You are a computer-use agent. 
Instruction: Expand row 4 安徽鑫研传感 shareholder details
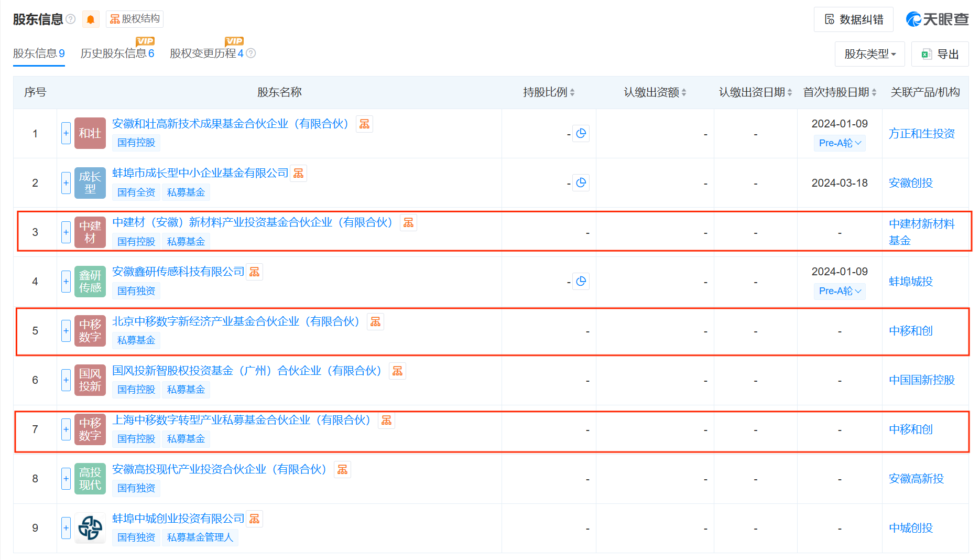66,281
